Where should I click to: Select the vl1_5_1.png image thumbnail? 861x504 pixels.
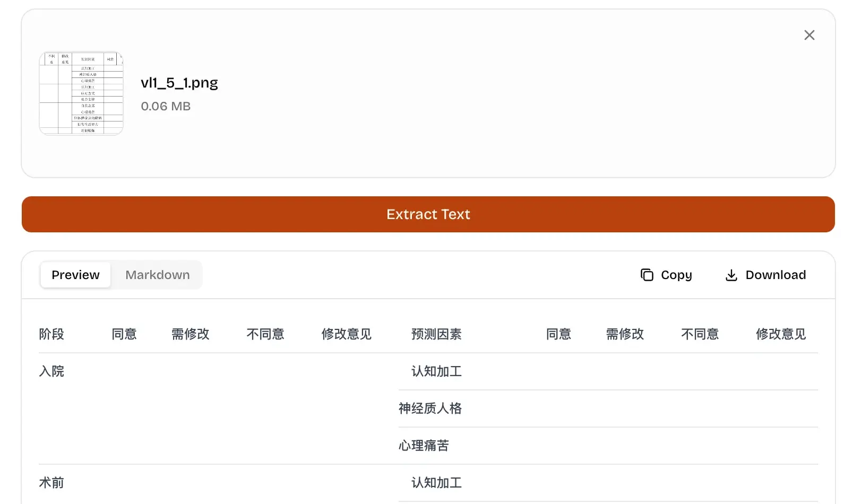click(81, 92)
